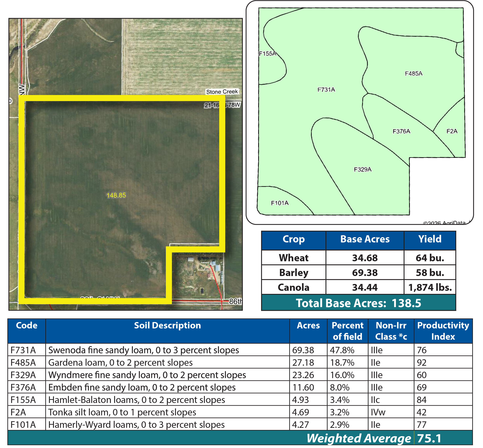Image resolution: width=483 pixels, height=448 pixels.
Task: Click the F155A soil zone label
Action: [x=267, y=54]
